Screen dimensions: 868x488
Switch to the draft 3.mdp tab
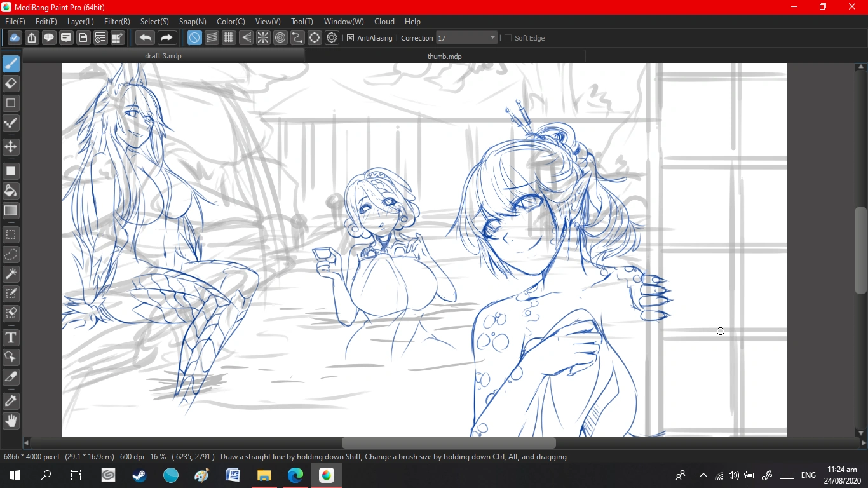pos(163,56)
